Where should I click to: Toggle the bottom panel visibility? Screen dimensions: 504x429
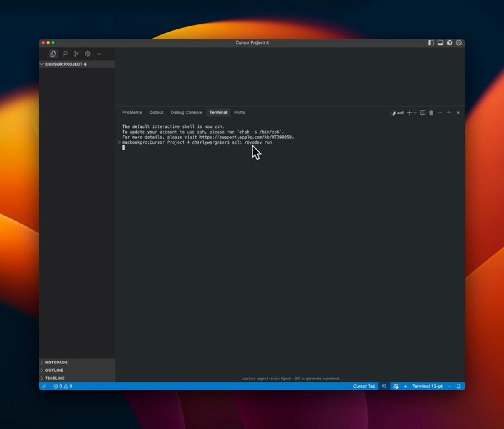pyautogui.click(x=440, y=43)
